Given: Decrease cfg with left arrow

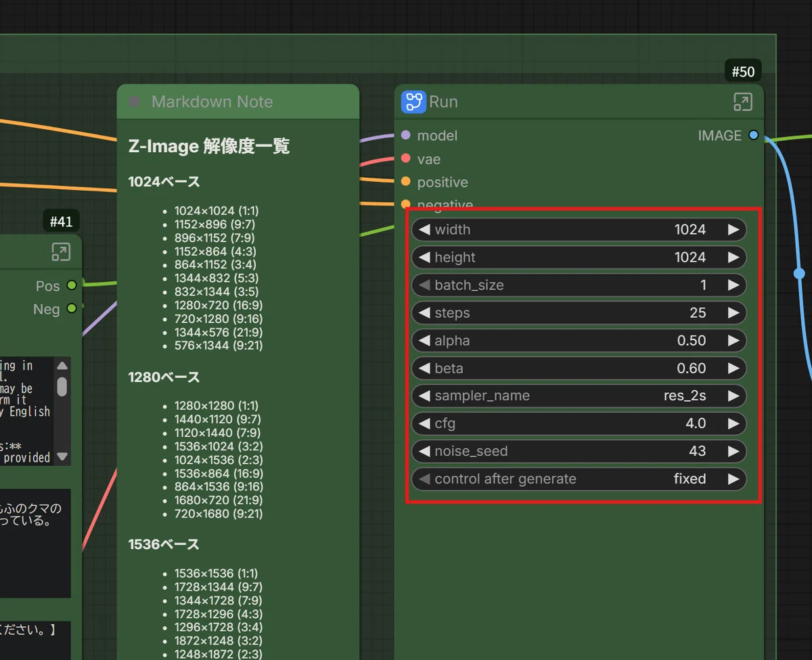Looking at the screenshot, I should click(x=424, y=423).
